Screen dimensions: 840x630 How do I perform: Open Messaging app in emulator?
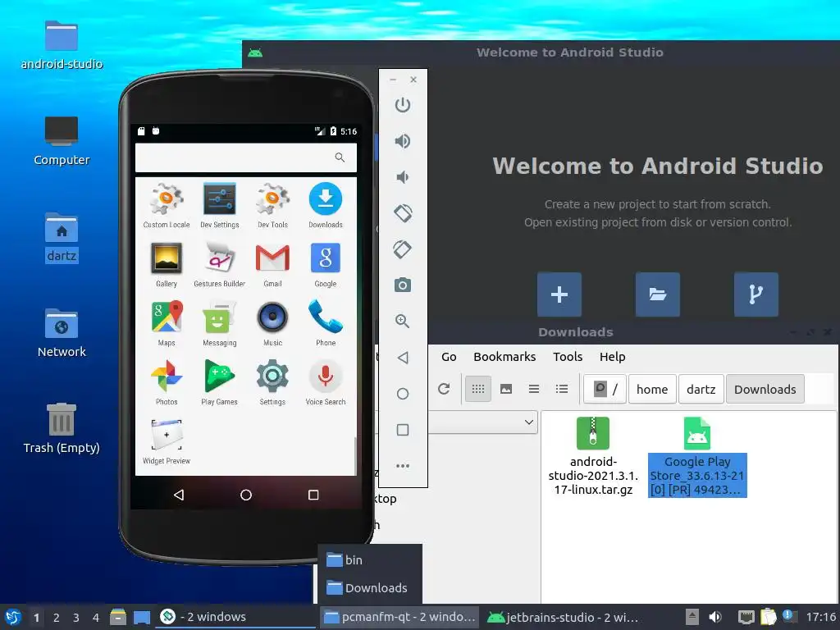pos(219,323)
